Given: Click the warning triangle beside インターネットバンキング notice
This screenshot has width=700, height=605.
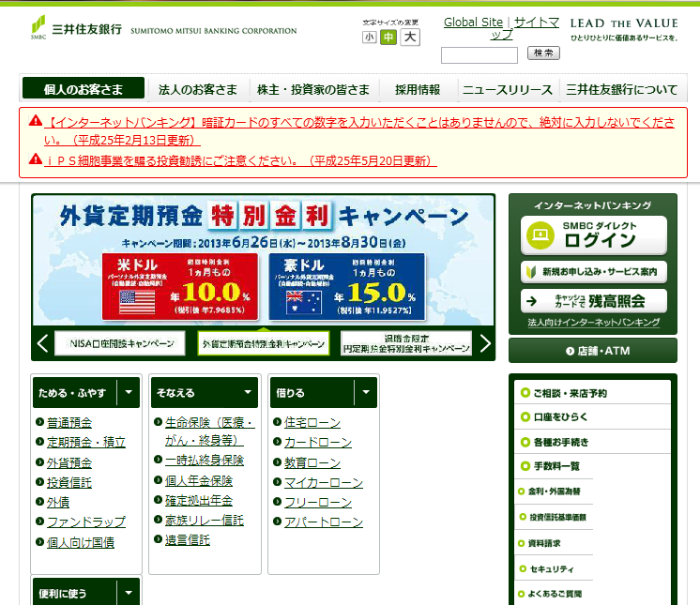Looking at the screenshot, I should 36,120.
